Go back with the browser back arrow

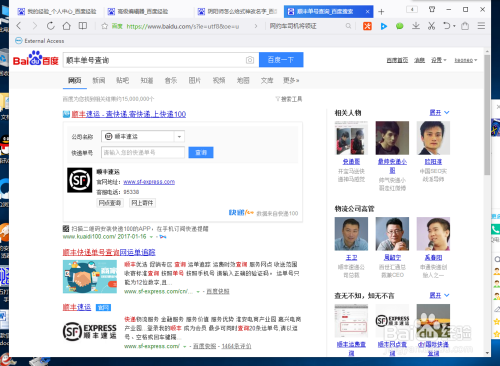coord(19,26)
